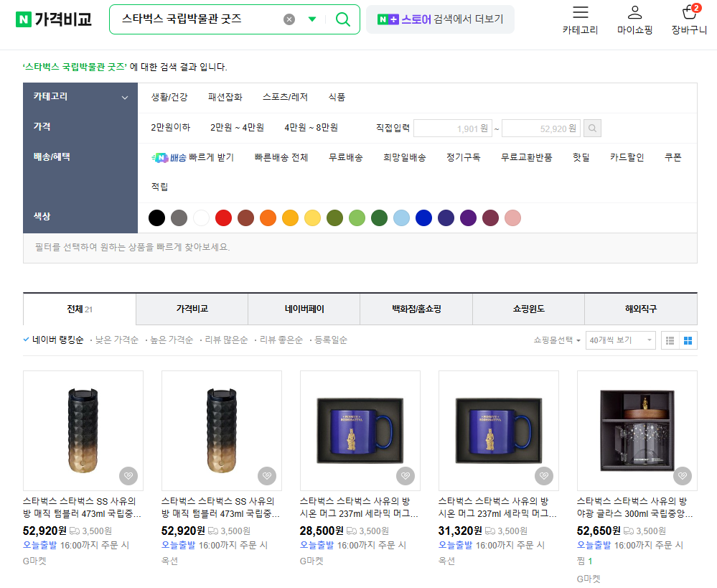Image resolution: width=717 pixels, height=588 pixels.
Task: Select 패션잡화 category filter
Action: [x=225, y=97]
